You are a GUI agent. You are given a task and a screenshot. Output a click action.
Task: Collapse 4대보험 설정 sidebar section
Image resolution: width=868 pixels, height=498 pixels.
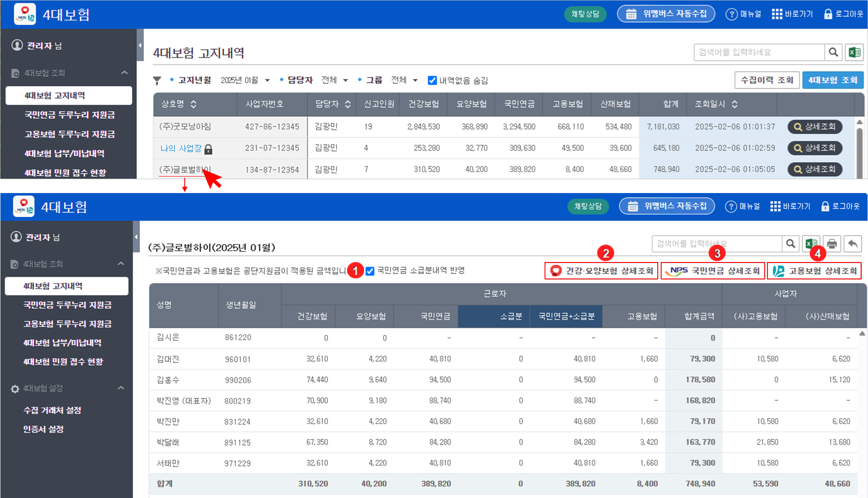pos(121,388)
